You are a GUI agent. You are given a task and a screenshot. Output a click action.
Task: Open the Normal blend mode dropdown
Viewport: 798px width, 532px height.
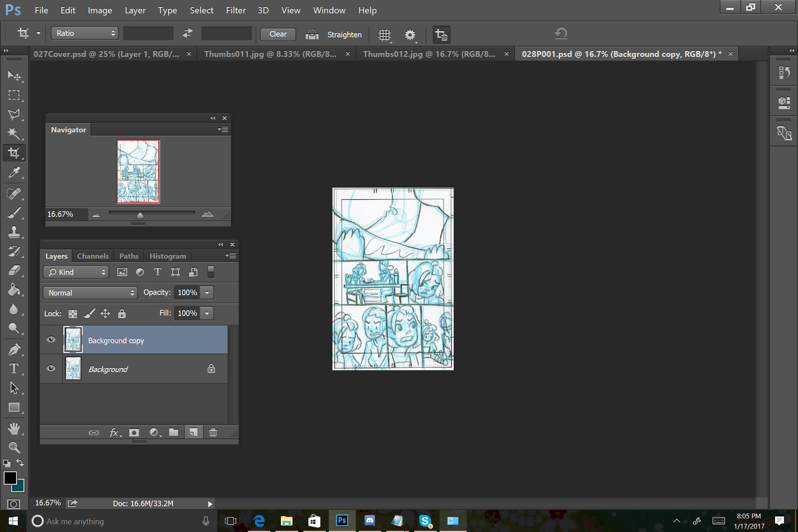90,293
